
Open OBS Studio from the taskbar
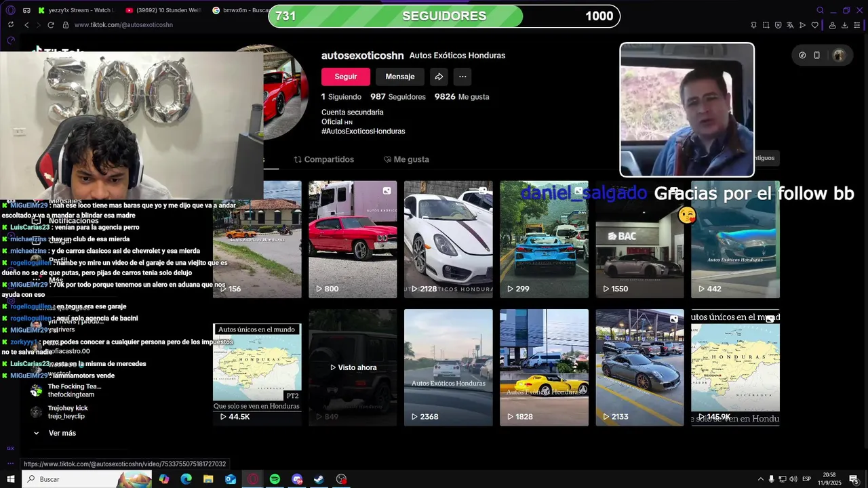click(x=341, y=479)
